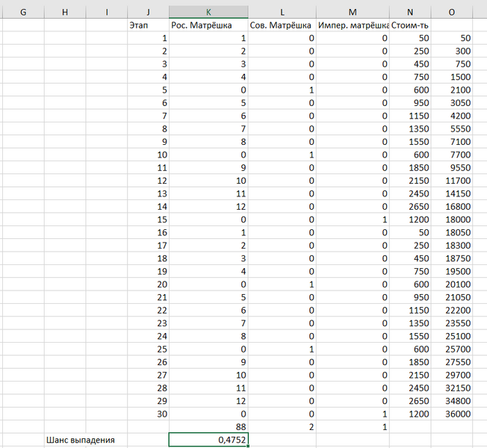Select the cell with value 34800
This screenshot has width=487, height=448.
tap(452, 401)
